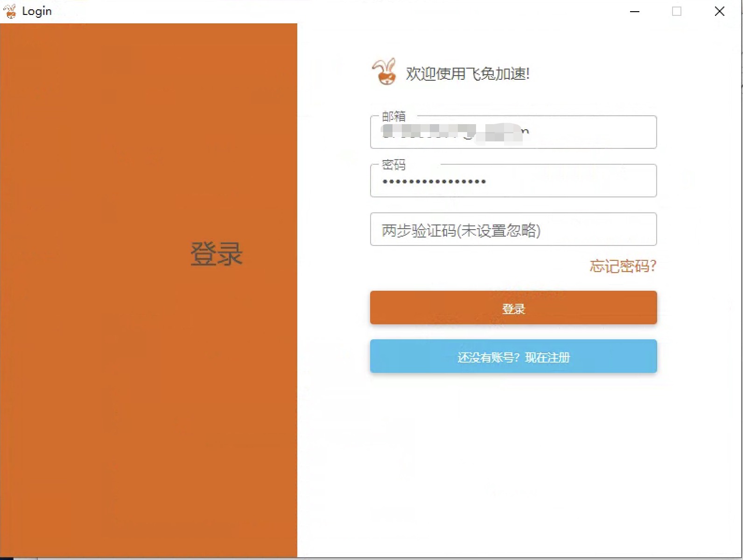
Task: Click the 欢迎使用飞兔加速! welcome text
Action: (x=468, y=74)
